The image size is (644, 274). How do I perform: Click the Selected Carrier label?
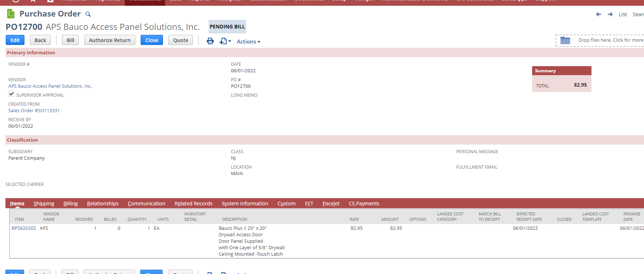tap(24, 184)
